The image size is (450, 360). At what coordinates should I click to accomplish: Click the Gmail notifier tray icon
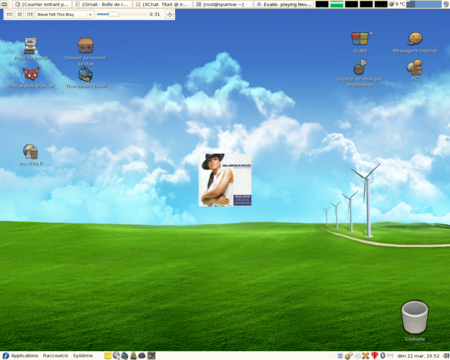390,356
